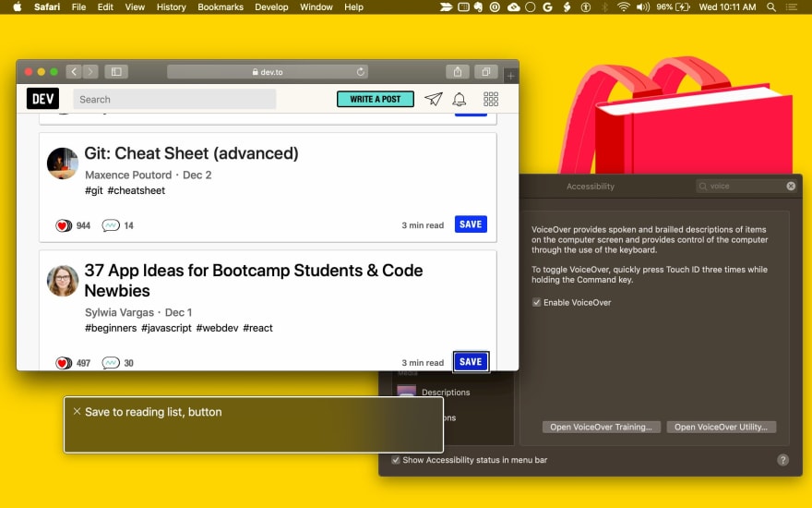Open the notifications bell
The height and width of the screenshot is (508, 812).
click(459, 99)
